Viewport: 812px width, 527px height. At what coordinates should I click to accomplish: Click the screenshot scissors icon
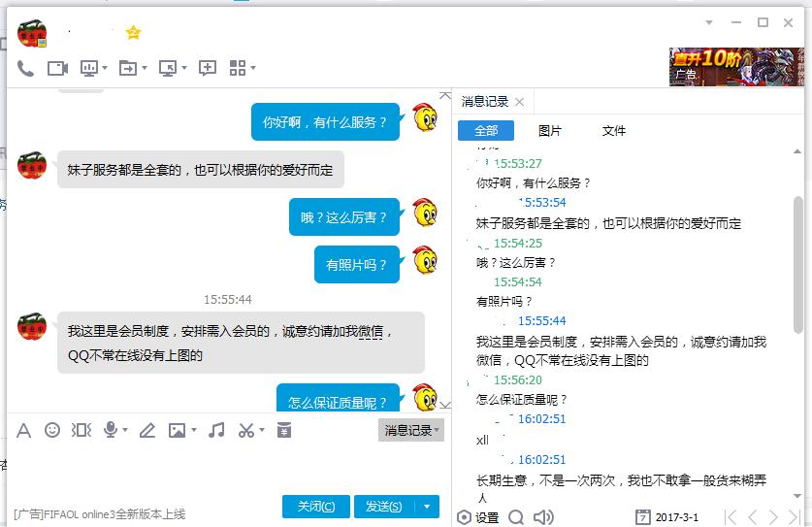(246, 430)
